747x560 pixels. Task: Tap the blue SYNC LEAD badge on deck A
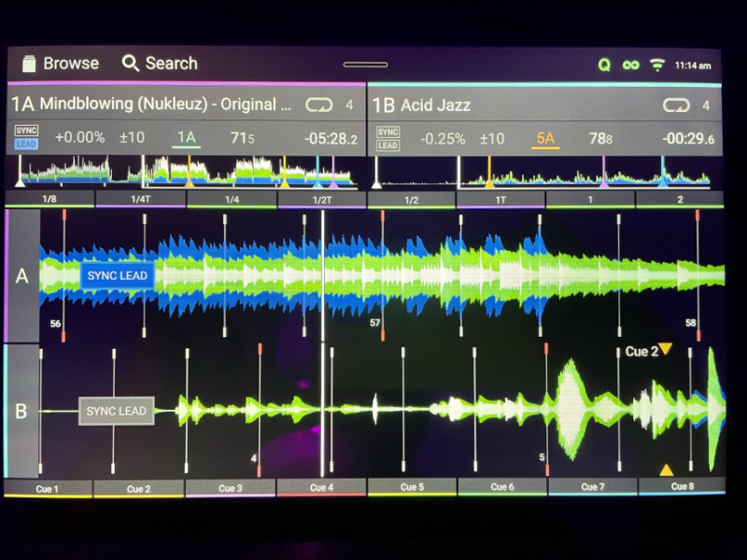coord(118,275)
